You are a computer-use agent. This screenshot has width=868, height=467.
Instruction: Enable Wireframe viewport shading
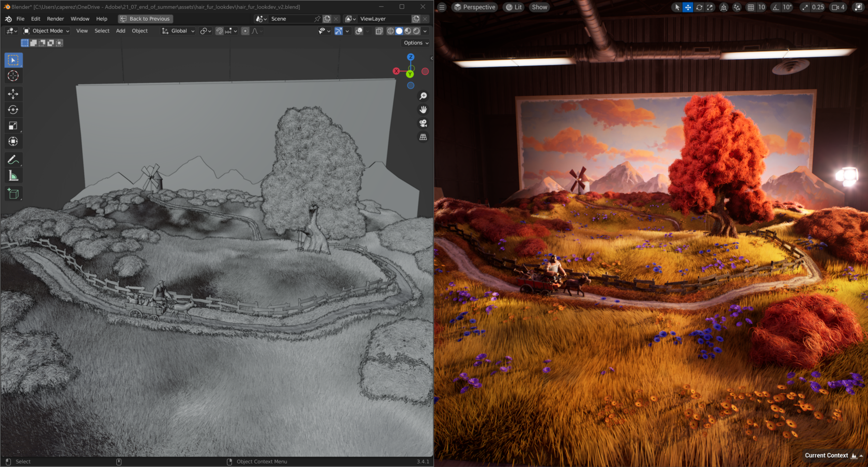[390, 31]
